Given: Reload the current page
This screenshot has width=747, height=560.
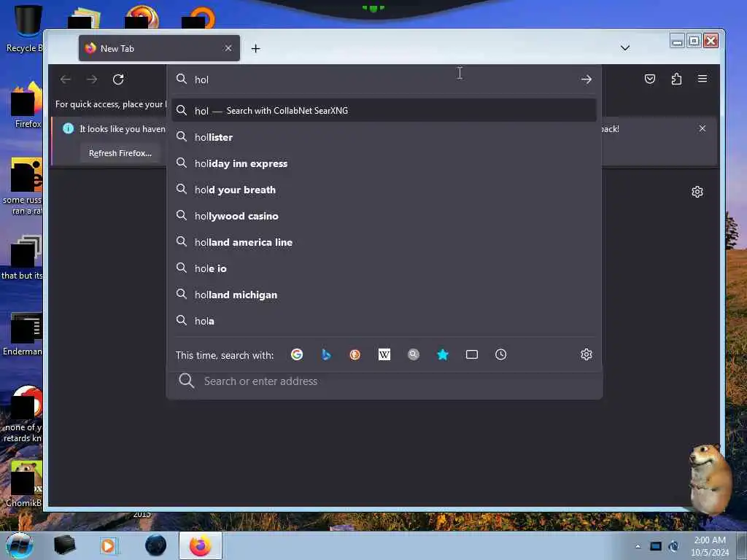Looking at the screenshot, I should tap(118, 79).
